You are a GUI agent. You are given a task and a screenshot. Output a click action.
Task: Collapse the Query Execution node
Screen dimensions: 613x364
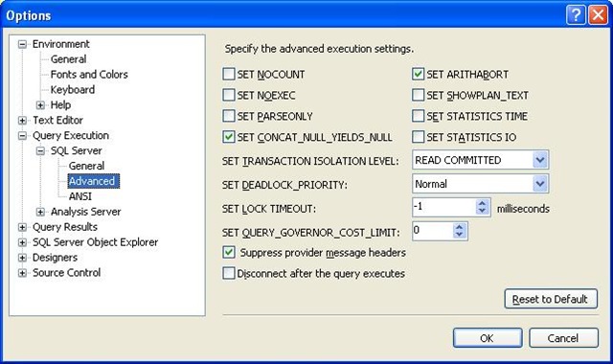[x=22, y=136]
